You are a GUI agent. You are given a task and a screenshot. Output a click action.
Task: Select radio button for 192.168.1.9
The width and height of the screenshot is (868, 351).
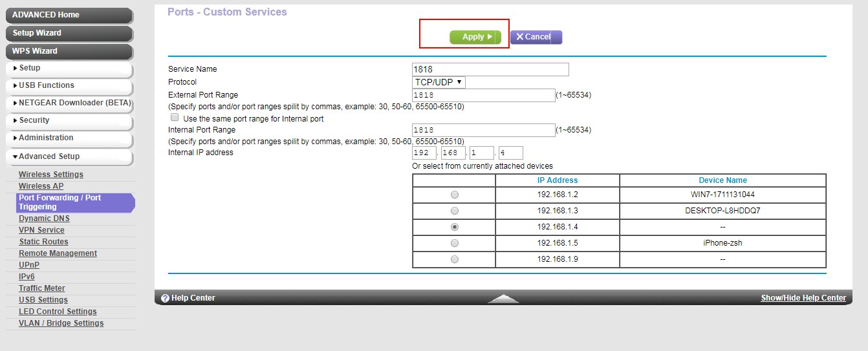pos(455,259)
